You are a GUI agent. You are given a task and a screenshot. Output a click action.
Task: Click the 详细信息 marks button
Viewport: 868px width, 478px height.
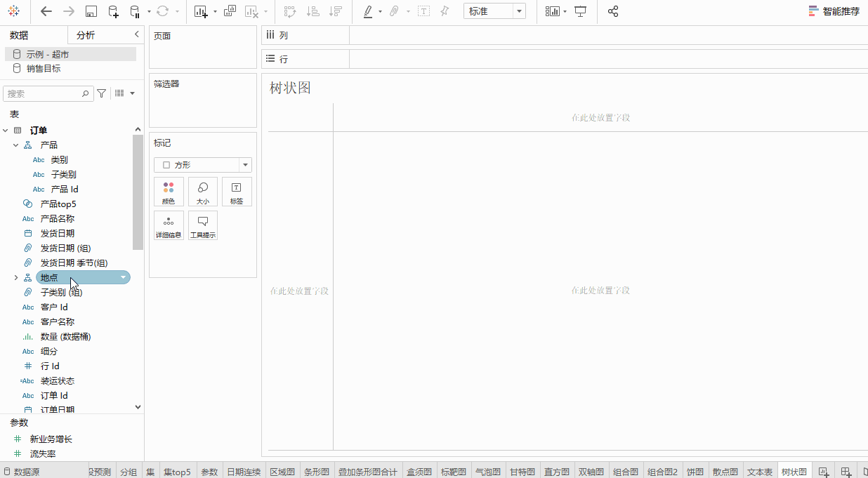(169, 225)
